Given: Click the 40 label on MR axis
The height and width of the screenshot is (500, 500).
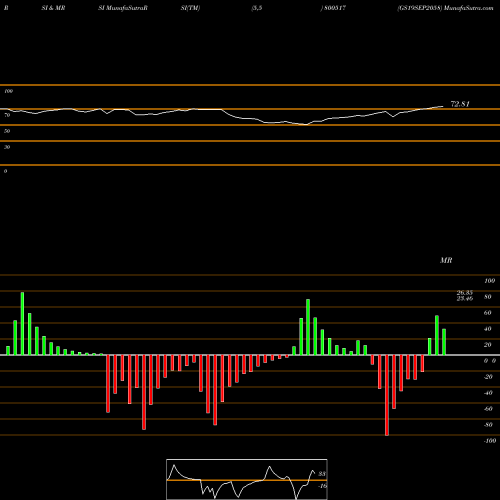Looking at the screenshot, I should pyautogui.click(x=488, y=329).
